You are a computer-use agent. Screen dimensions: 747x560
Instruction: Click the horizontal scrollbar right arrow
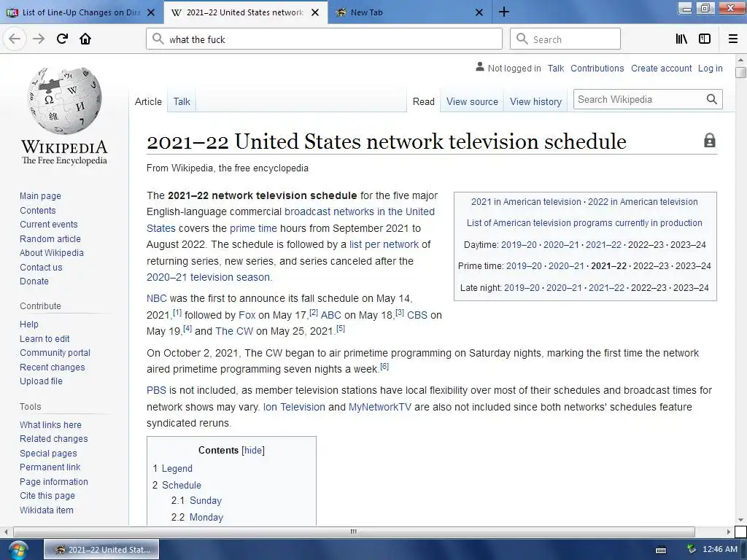[729, 532]
